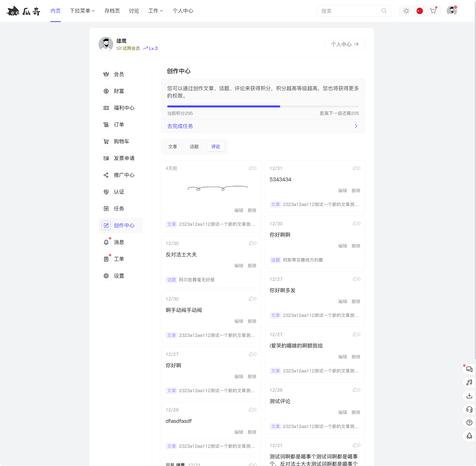
Task: Open 设置 gear icon in sidebar
Action: (106, 276)
